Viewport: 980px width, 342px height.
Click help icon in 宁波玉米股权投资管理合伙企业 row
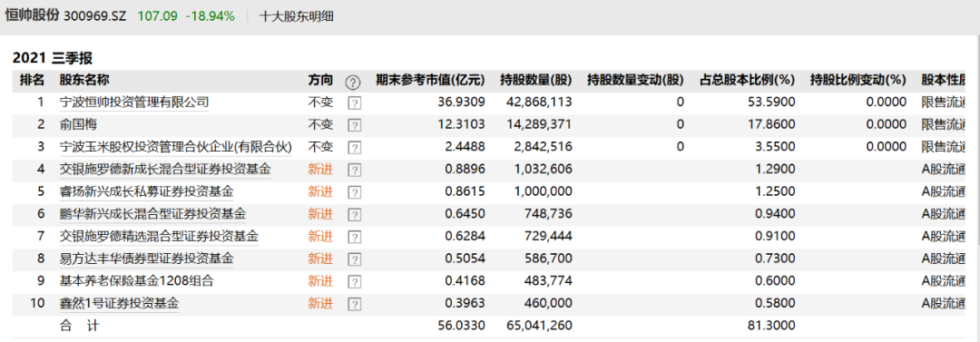[x=354, y=148]
